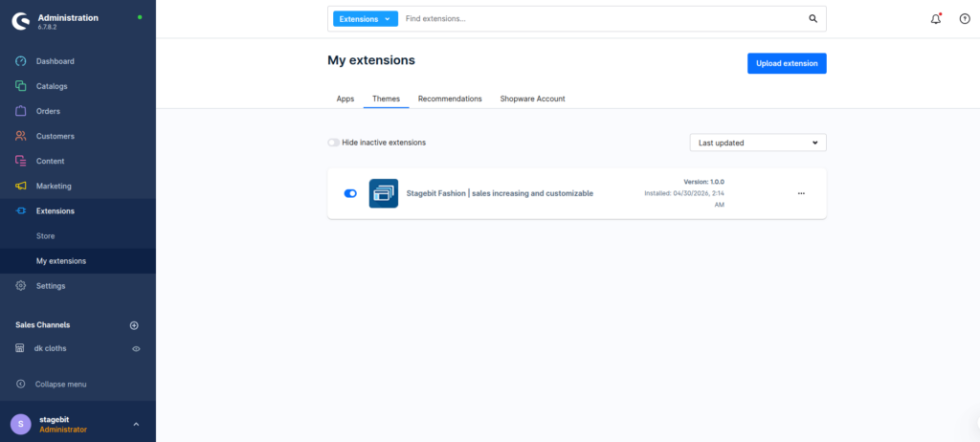980x442 pixels.
Task: Switch to the Apps tab
Action: click(345, 99)
